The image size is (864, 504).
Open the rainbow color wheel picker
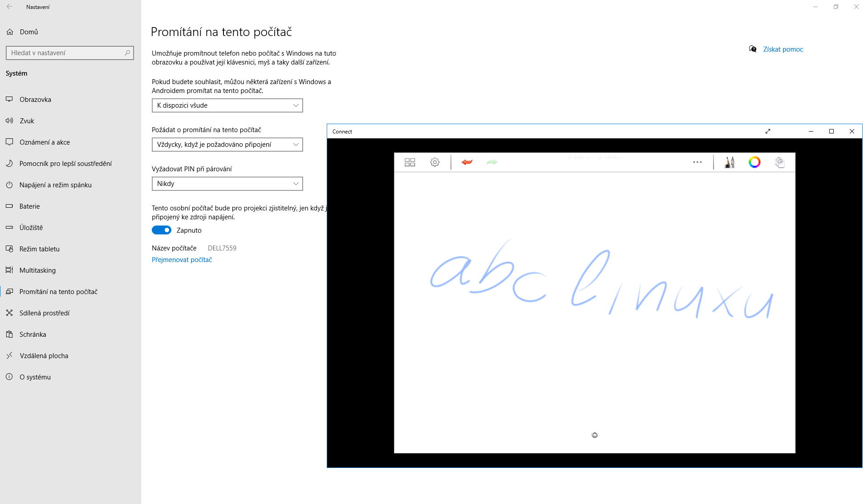[x=754, y=162]
